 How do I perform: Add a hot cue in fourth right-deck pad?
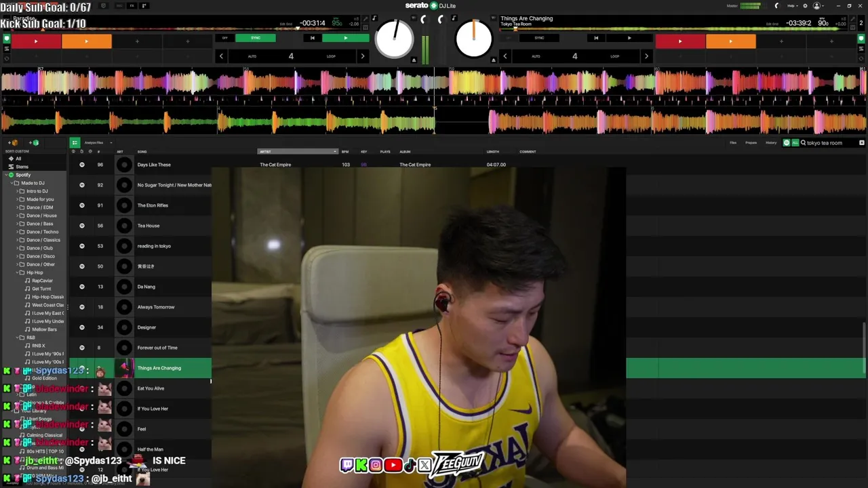[831, 41]
